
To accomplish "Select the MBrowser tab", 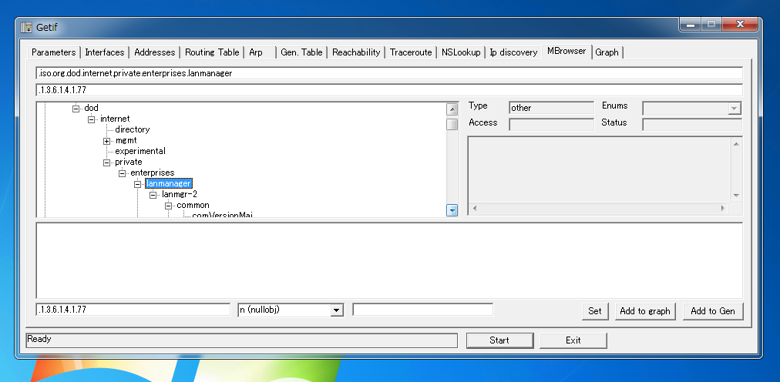I will pos(567,51).
